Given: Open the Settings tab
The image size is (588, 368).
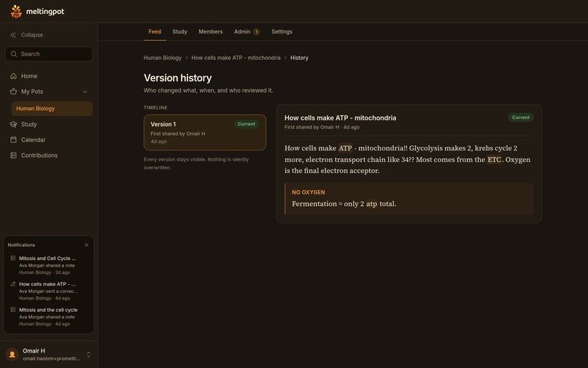Looking at the screenshot, I should [x=282, y=31].
